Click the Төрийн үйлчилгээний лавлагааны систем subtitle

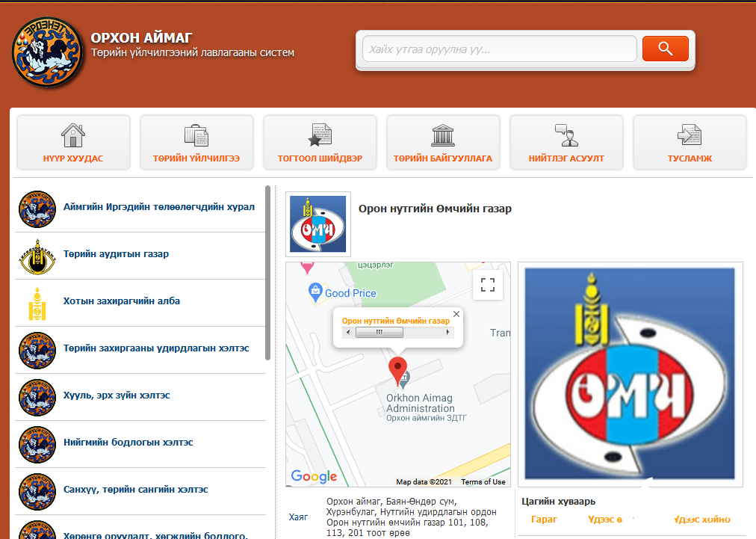coord(193,52)
